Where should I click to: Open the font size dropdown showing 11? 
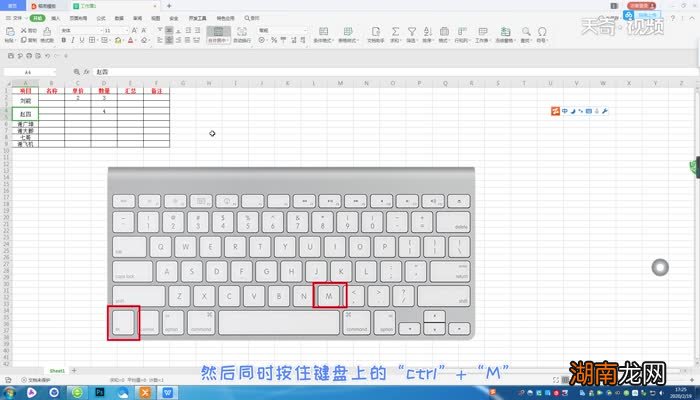[127, 30]
